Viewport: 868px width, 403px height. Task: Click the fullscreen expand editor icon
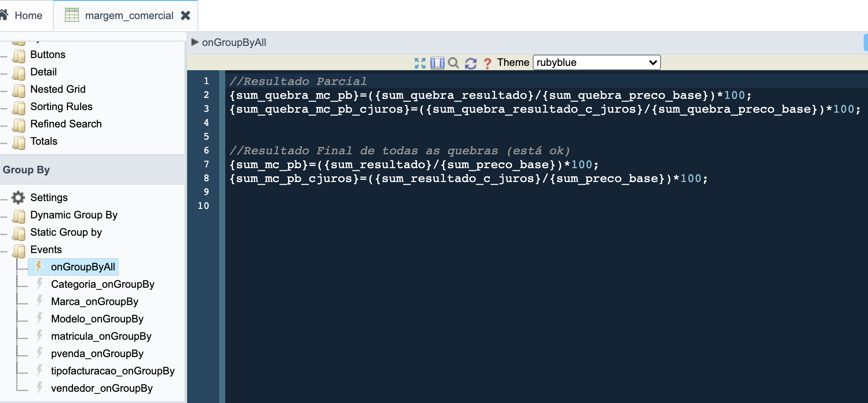420,63
